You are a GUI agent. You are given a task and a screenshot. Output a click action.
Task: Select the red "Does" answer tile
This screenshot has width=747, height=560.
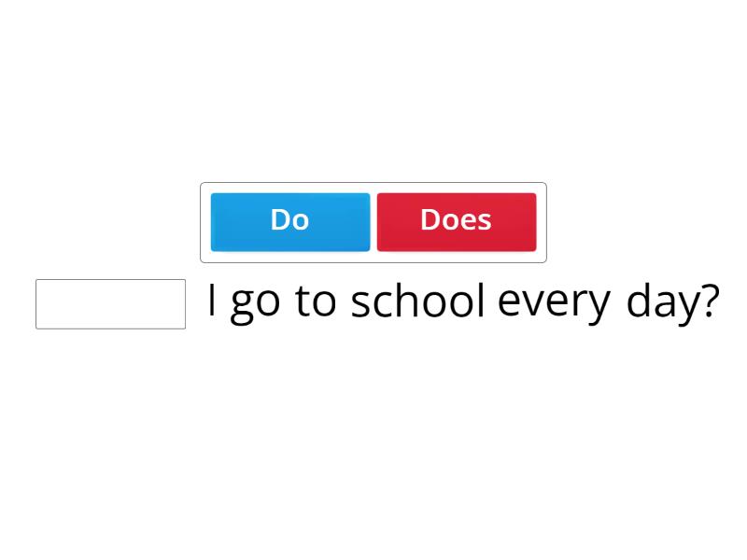coord(456,221)
